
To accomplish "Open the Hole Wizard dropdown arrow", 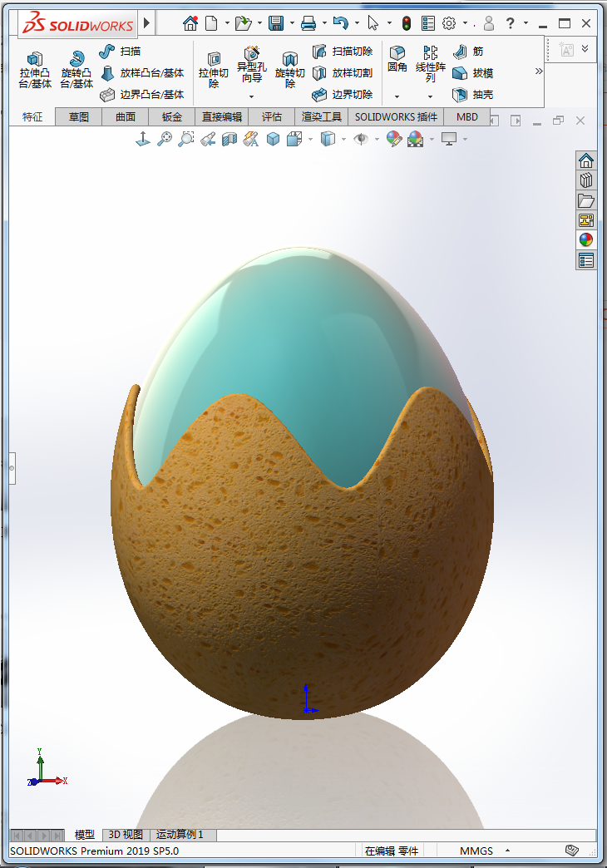I will coord(251,97).
